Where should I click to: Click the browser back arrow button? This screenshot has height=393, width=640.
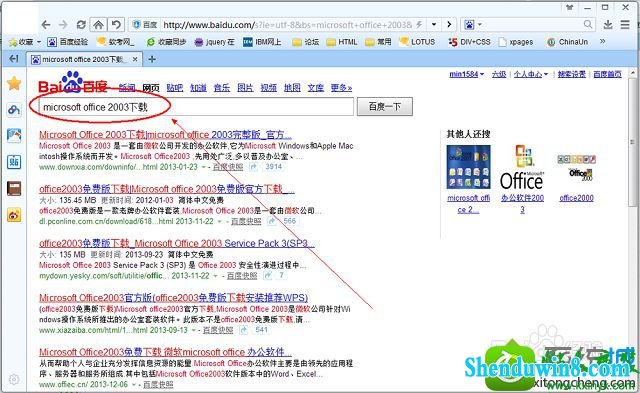point(46,25)
